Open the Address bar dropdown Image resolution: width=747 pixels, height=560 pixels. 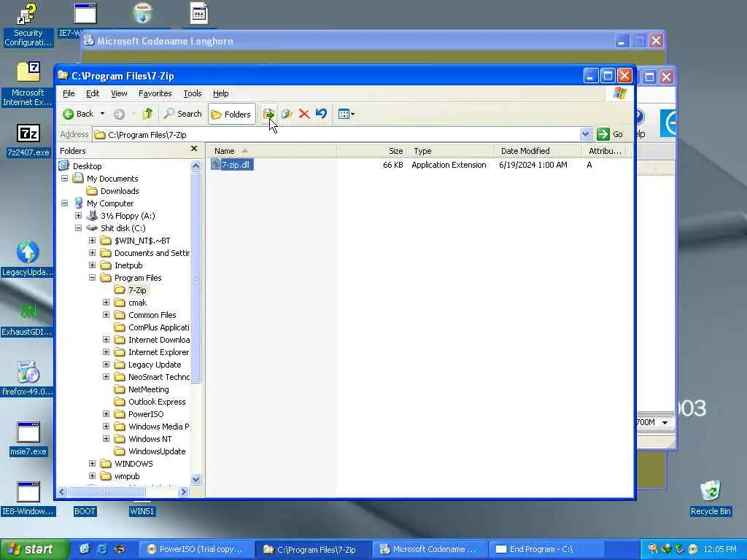coord(586,134)
